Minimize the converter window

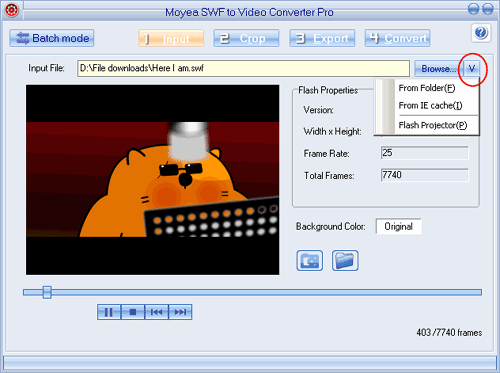[x=473, y=9]
